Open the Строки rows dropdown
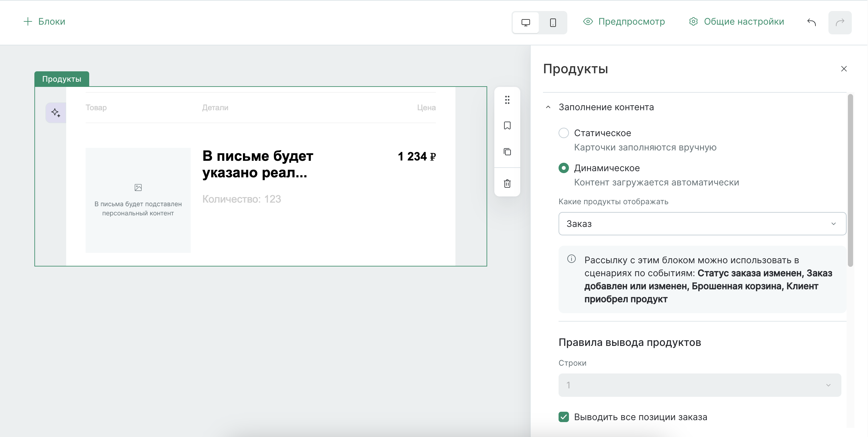 point(700,385)
